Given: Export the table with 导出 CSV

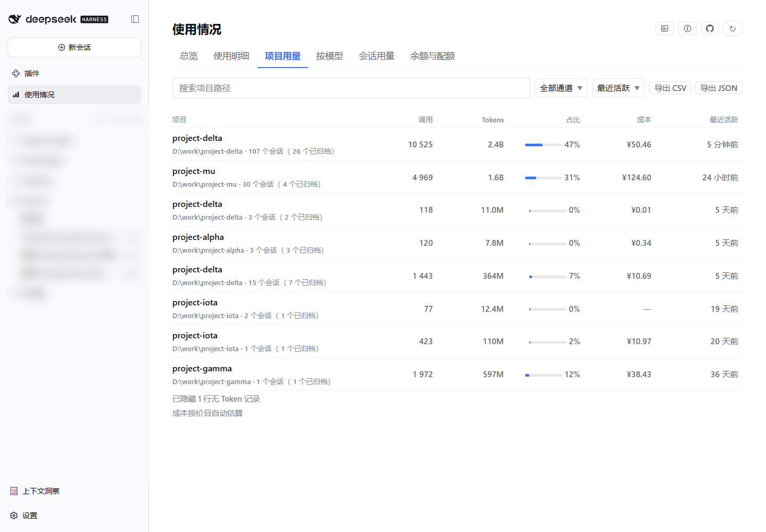Looking at the screenshot, I should tap(670, 88).
